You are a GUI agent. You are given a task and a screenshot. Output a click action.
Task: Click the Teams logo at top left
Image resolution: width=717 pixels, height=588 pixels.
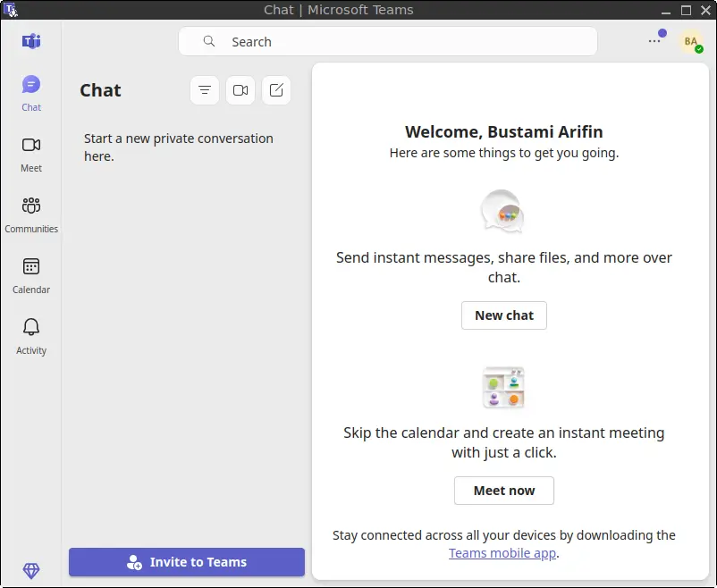click(x=31, y=42)
